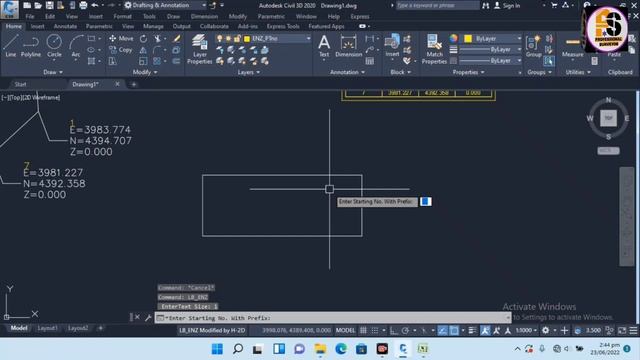The image size is (640, 360).
Task: Open the ByLayer lineweight dropdown
Action: (491, 49)
